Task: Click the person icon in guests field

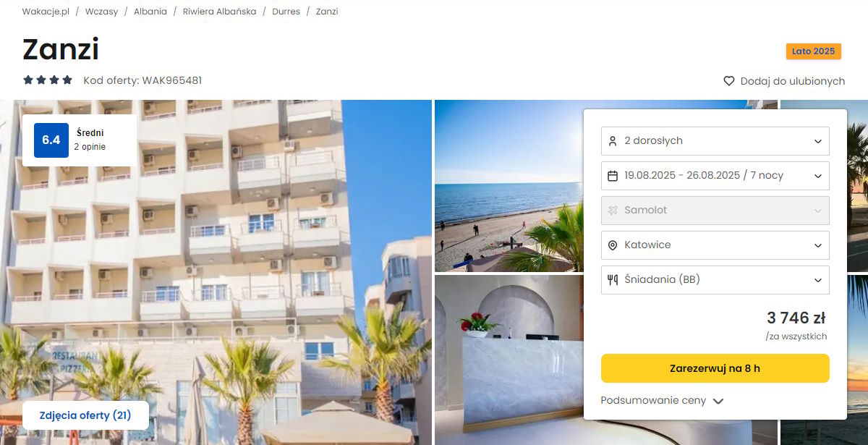Action: (613, 141)
